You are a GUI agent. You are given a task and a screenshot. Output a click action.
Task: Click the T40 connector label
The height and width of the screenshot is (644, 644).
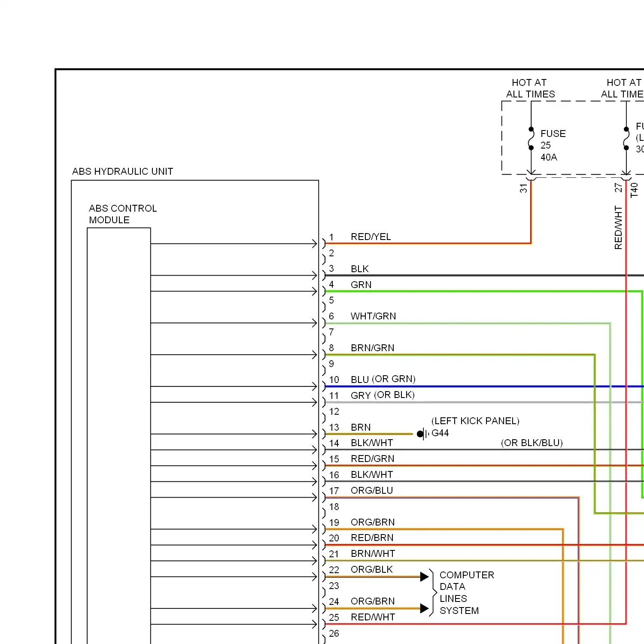(634, 190)
